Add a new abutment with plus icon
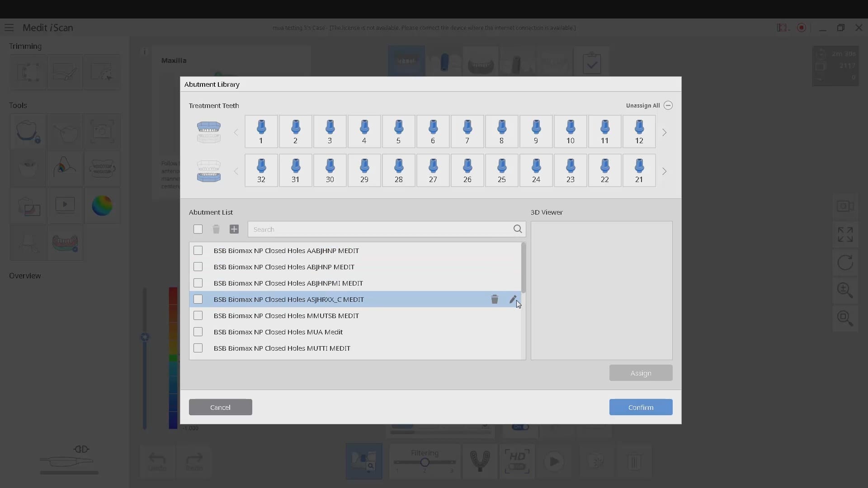The image size is (868, 488). (234, 229)
